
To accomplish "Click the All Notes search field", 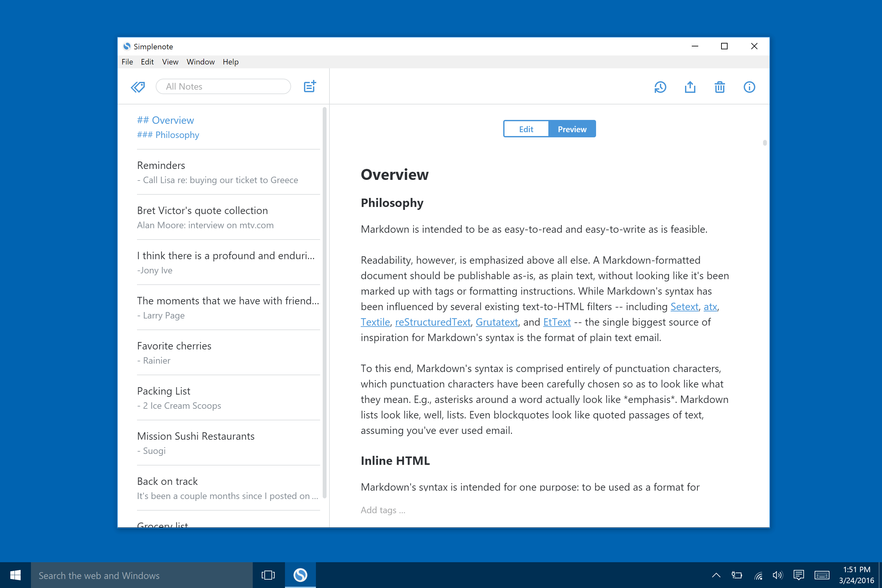I will pos(224,86).
